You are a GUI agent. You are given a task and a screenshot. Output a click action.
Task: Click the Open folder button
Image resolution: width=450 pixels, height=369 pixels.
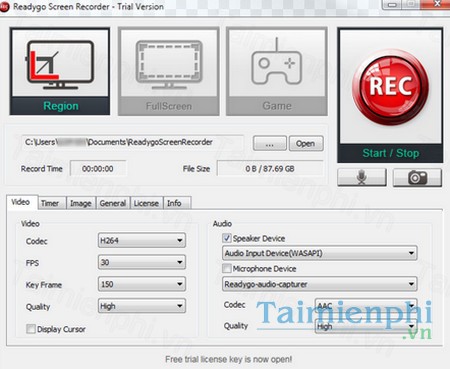(306, 144)
